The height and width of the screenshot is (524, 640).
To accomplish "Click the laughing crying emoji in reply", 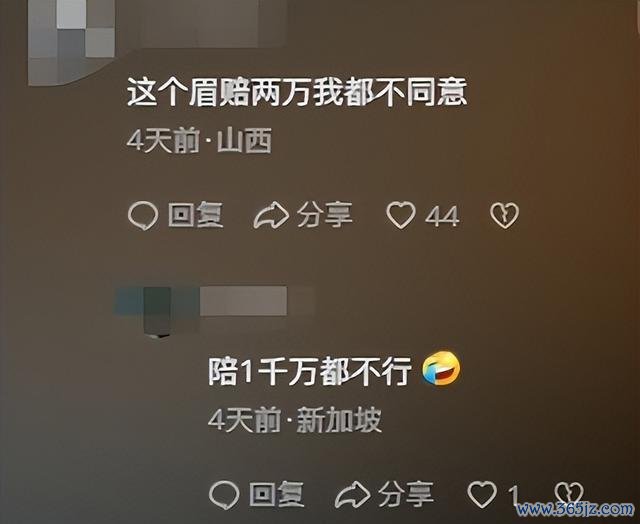I will tap(441, 368).
